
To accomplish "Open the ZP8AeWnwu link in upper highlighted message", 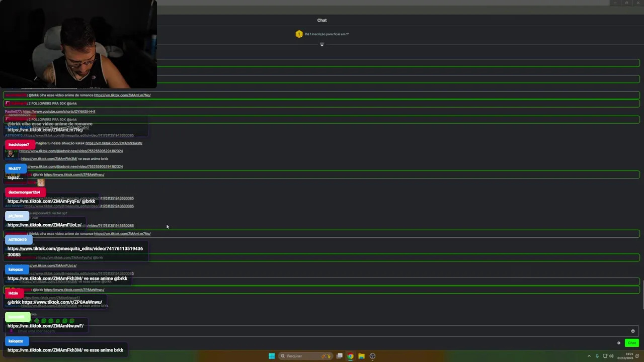I will (74, 174).
